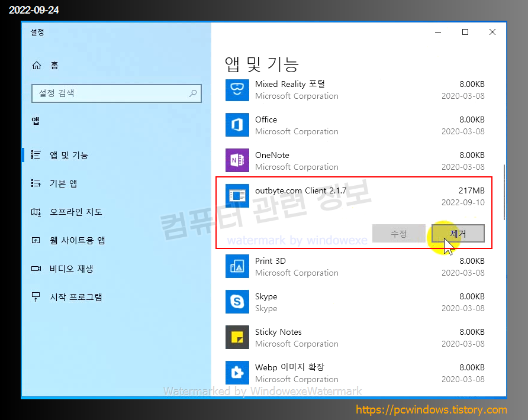Screen dimensions: 528x420
Task: Click the 비디오 재생 camera icon
Action: click(x=36, y=269)
